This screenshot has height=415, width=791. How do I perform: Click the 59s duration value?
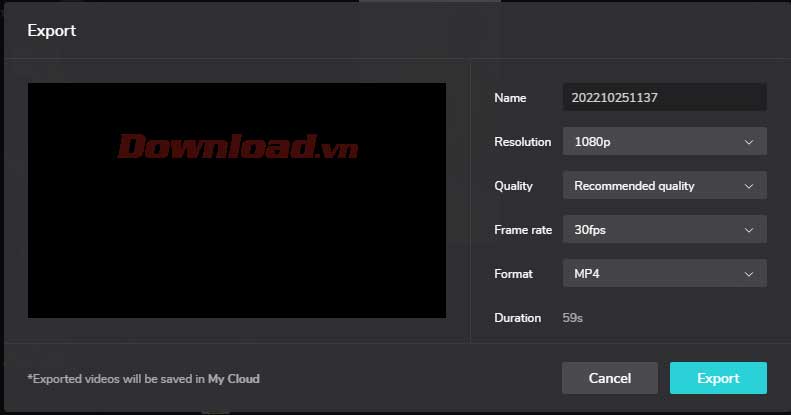click(x=573, y=318)
